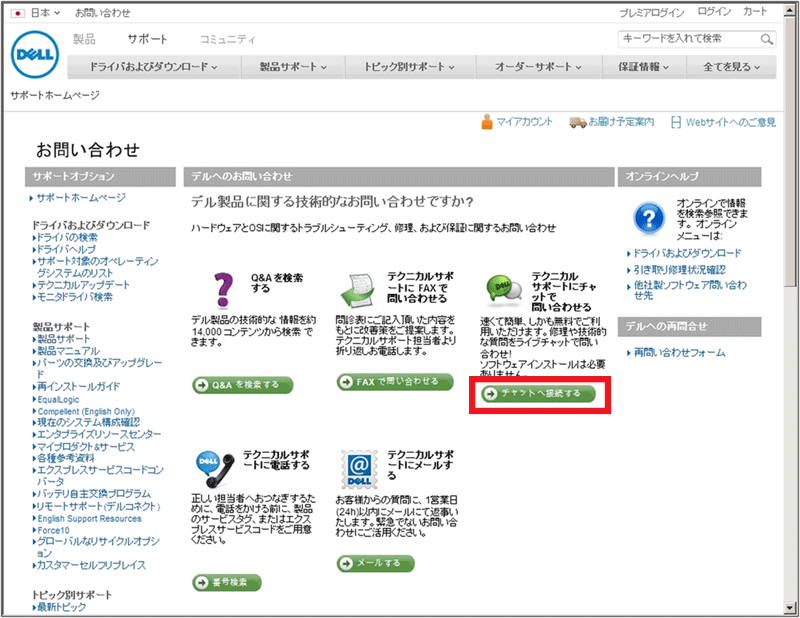800x618 pixels.
Task: Click the blue Dell telephone icon
Action: coord(215,469)
